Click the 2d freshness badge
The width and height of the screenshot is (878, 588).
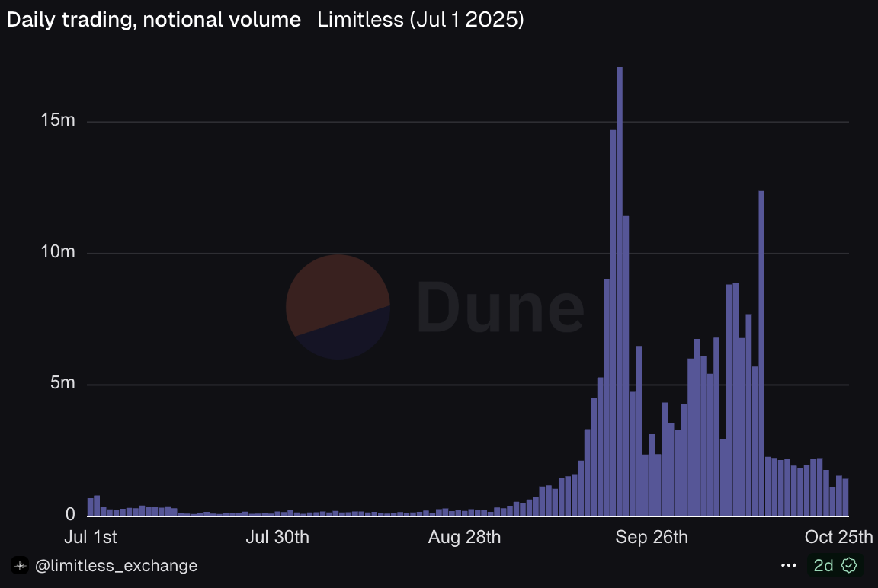pyautogui.click(x=823, y=565)
